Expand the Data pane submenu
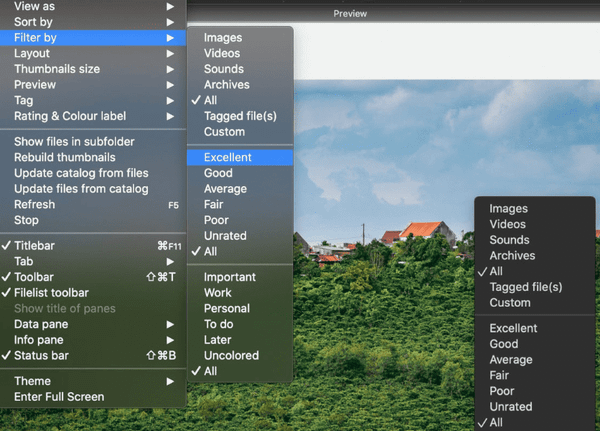The image size is (600, 431). coord(93,324)
